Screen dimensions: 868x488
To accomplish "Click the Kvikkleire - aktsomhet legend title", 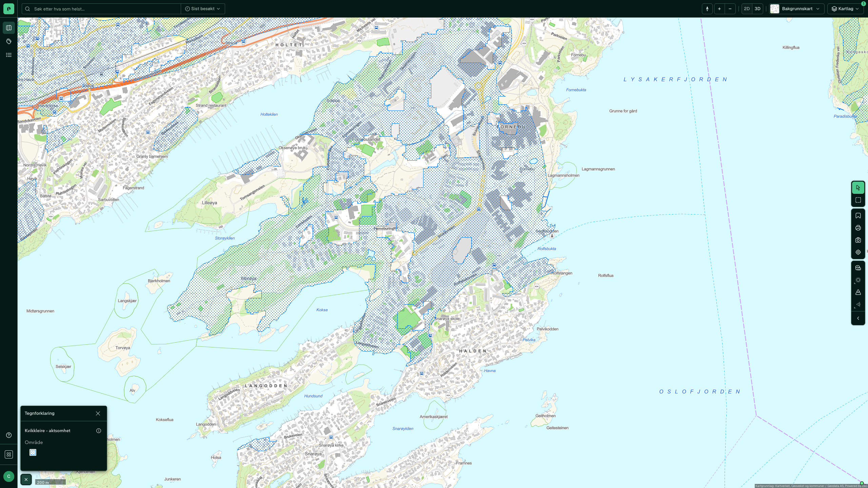I will [x=47, y=431].
